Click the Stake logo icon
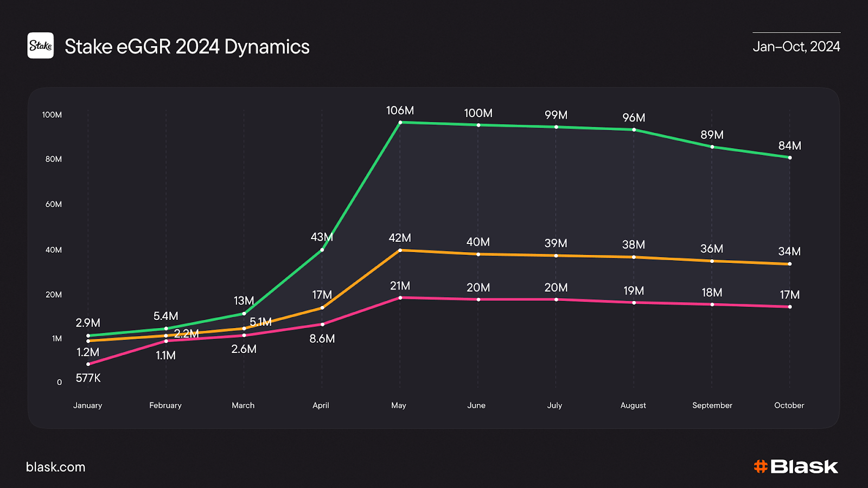Screen dimensions: 868x488 (x=41, y=46)
